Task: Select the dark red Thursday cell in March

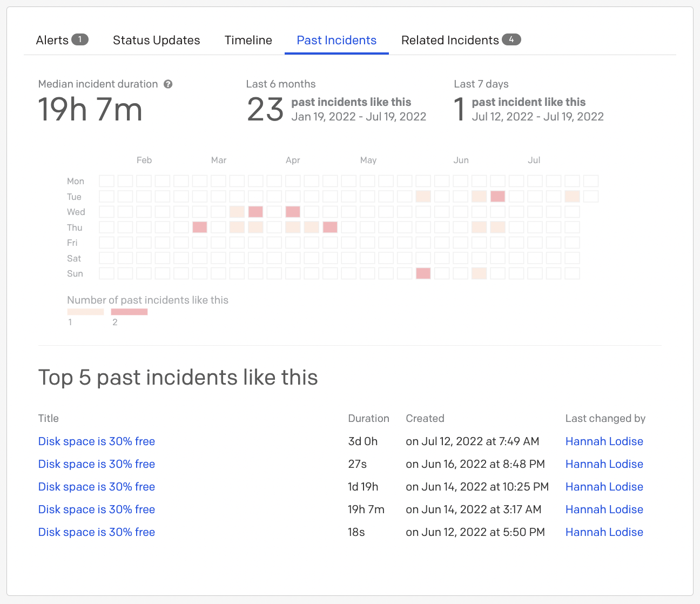Action: point(199,227)
